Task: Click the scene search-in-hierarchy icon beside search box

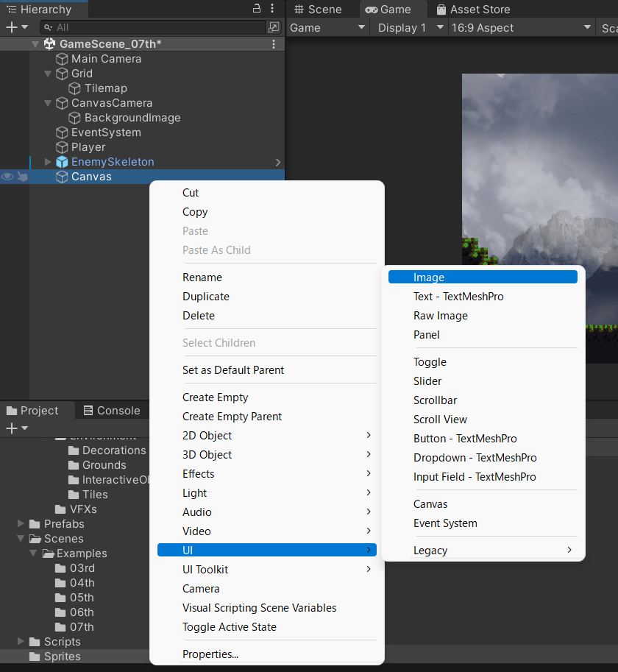Action: click(273, 27)
